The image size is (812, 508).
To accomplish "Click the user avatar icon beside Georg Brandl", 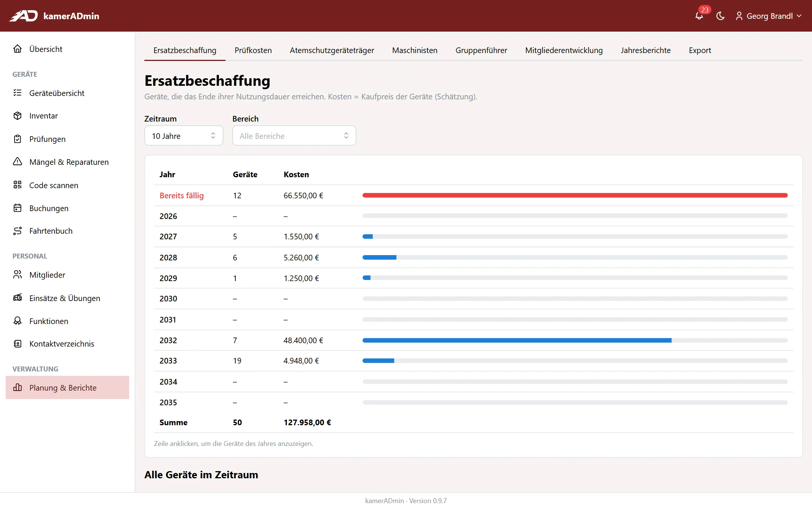I will point(739,16).
